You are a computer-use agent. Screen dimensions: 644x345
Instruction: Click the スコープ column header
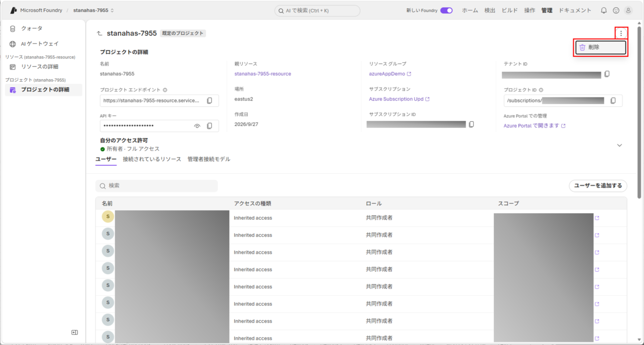pyautogui.click(x=509, y=203)
